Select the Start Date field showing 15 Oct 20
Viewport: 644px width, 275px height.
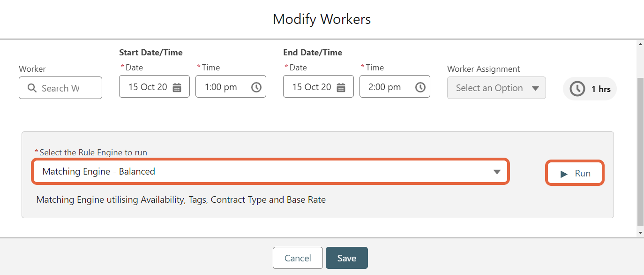tap(148, 86)
